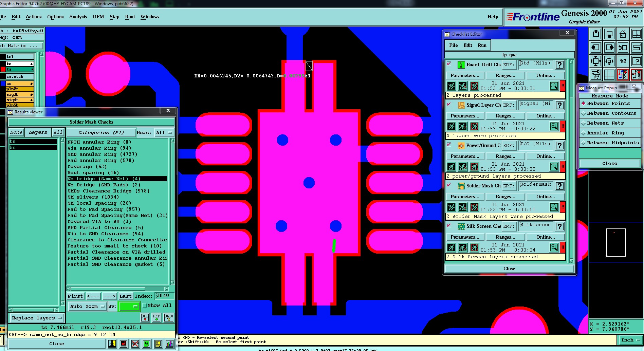This screenshot has height=351, width=644.
Task: Open the Inch units dropdown
Action: [630, 340]
